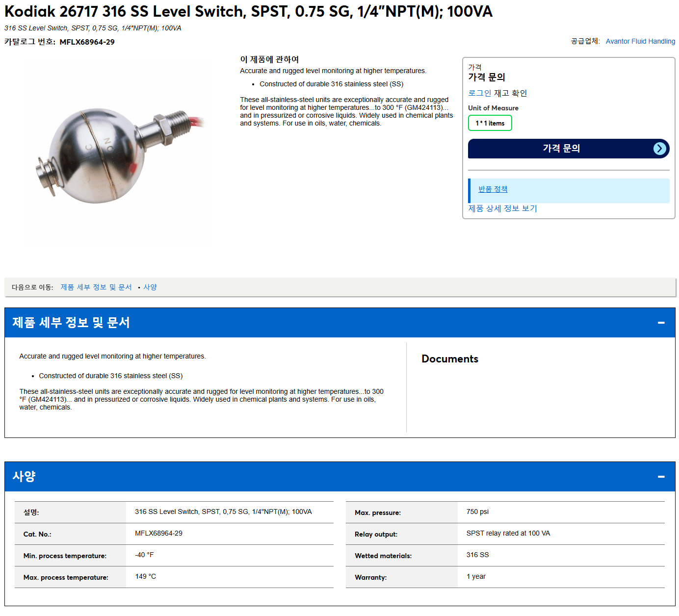Click the '-40 °F' min temperature value
679x616 pixels.
[144, 555]
